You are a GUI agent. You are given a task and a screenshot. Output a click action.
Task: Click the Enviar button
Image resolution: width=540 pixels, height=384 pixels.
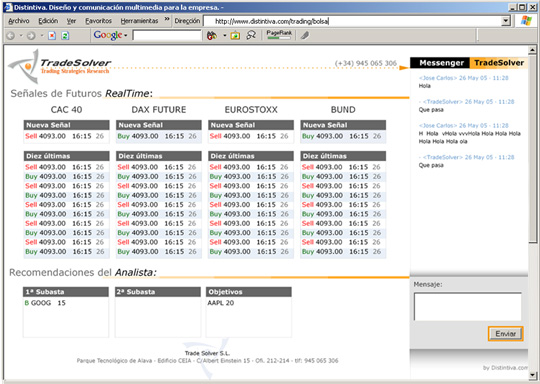click(x=506, y=333)
